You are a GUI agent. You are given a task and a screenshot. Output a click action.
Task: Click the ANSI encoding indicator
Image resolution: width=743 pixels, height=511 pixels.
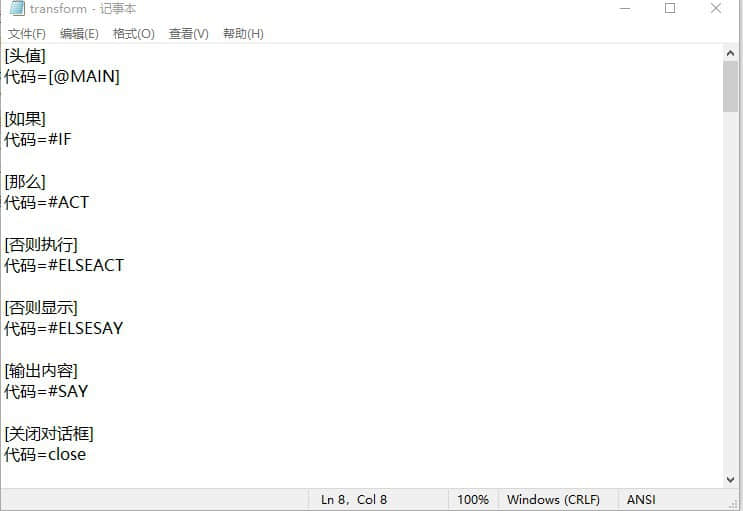click(x=642, y=499)
